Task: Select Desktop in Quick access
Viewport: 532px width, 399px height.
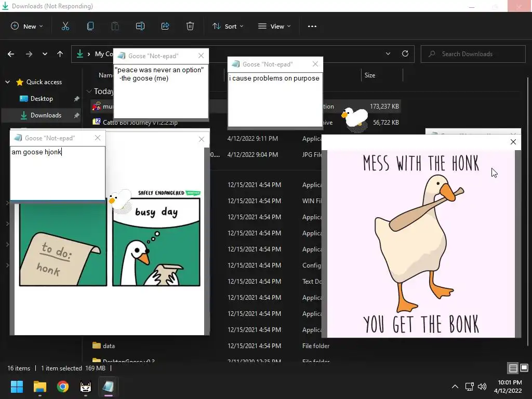Action: click(x=42, y=98)
